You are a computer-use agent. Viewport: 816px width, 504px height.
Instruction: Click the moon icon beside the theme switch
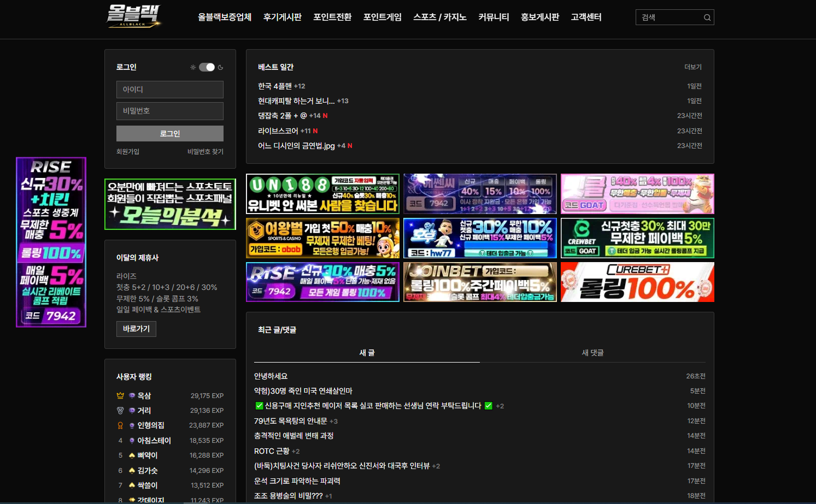[221, 67]
